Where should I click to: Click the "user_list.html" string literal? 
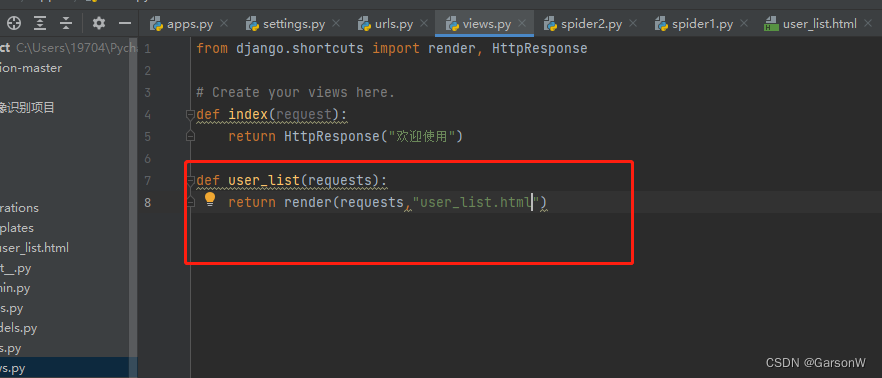pyautogui.click(x=476, y=202)
